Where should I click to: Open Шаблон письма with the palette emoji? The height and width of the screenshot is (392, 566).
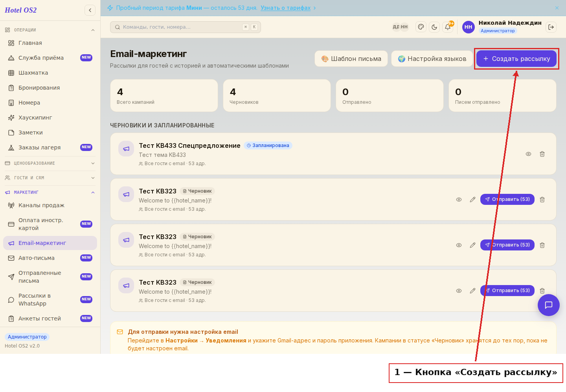(x=351, y=59)
